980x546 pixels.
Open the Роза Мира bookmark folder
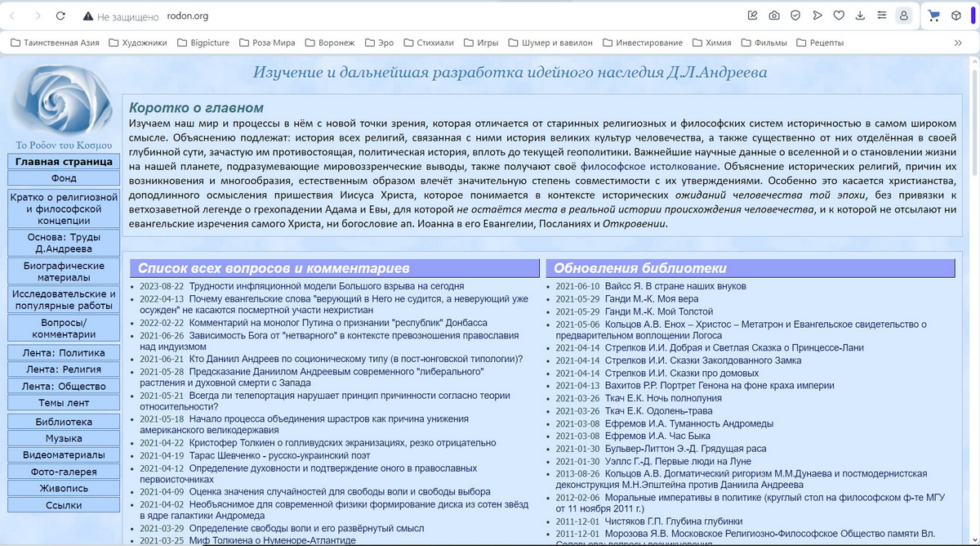pyautogui.click(x=266, y=43)
